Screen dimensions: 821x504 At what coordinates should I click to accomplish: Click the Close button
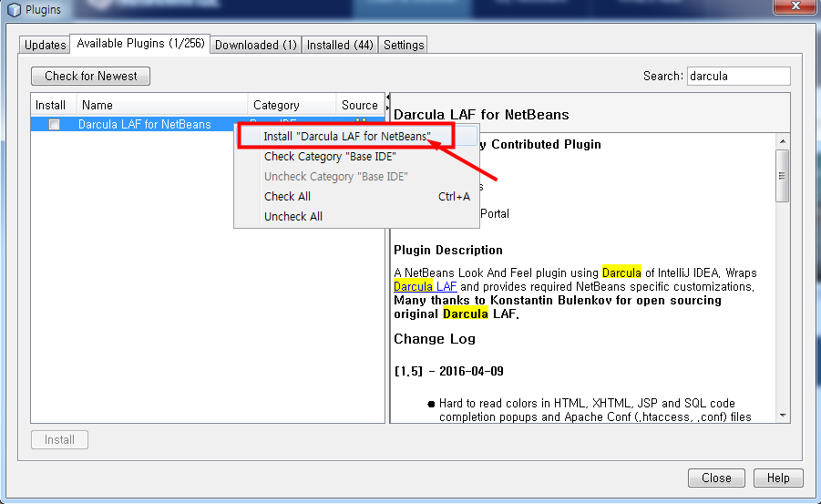click(x=716, y=478)
